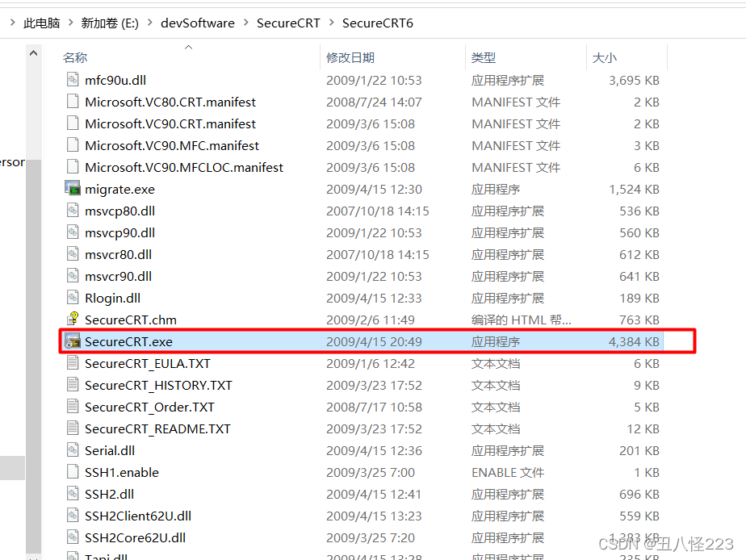The height and width of the screenshot is (560, 746).
Task: Click the Microsoft.VC90.MFC.manifest file icon
Action: 73,145
